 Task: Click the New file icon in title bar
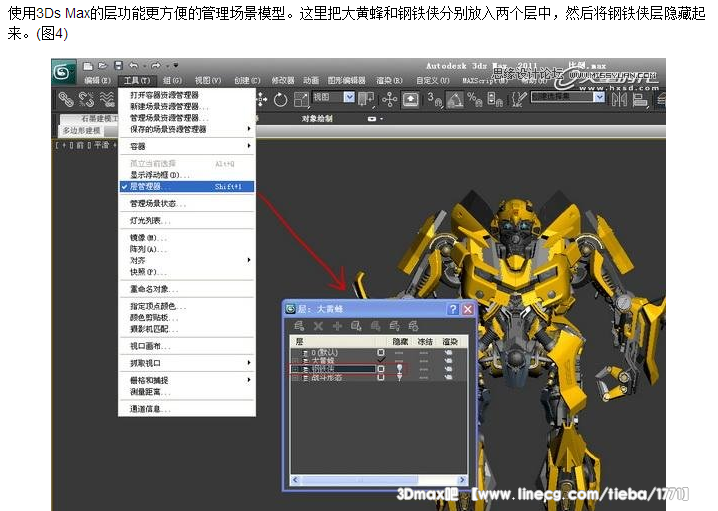(88, 66)
